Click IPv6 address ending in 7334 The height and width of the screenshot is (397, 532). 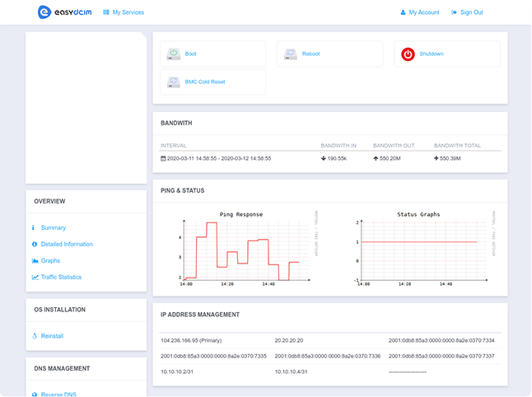click(x=441, y=340)
